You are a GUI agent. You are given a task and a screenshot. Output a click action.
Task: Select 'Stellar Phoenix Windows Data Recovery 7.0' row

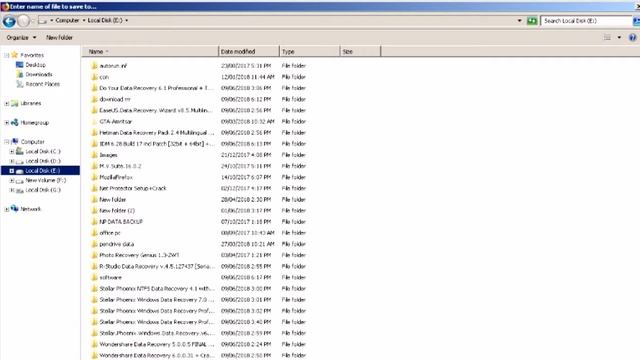[199, 300]
